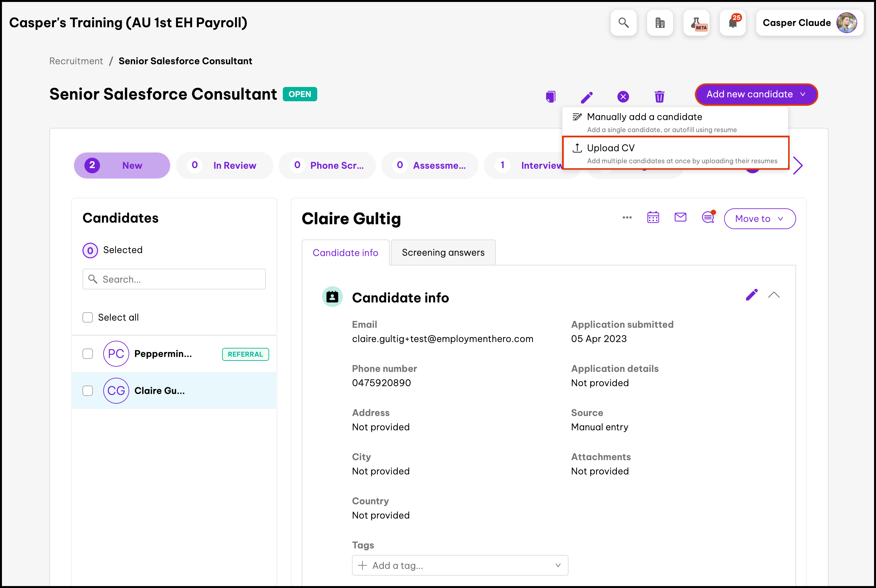Schedule interview with calendar icon
The image size is (876, 588).
(x=653, y=217)
